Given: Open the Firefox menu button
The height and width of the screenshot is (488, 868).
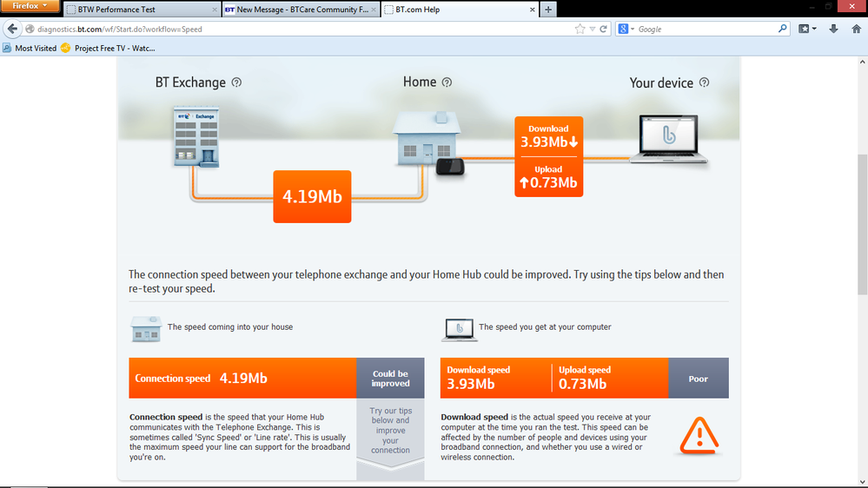Looking at the screenshot, I should tap(30, 6).
